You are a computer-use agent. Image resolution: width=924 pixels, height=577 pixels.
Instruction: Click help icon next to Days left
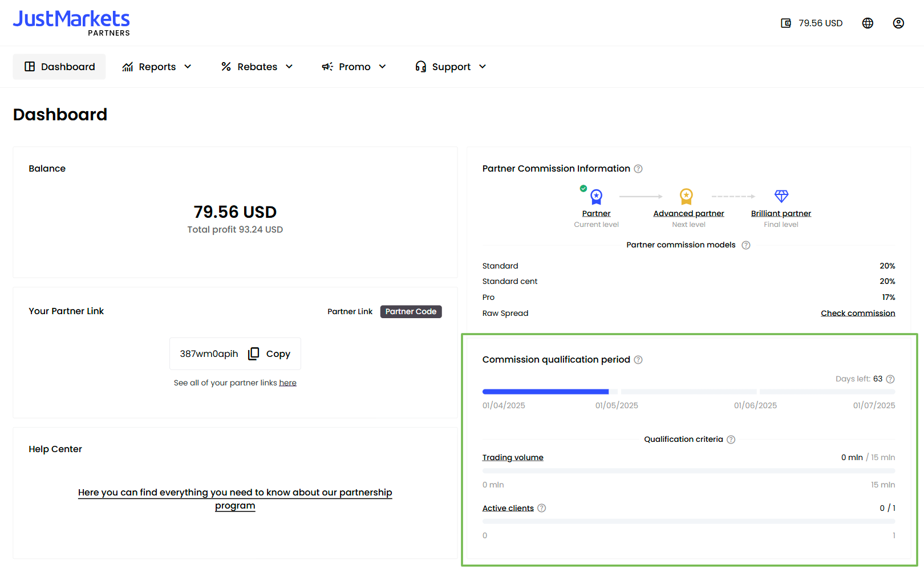890,379
